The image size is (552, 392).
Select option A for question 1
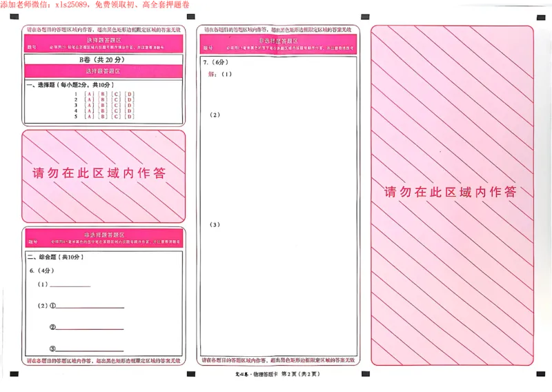click(x=88, y=94)
